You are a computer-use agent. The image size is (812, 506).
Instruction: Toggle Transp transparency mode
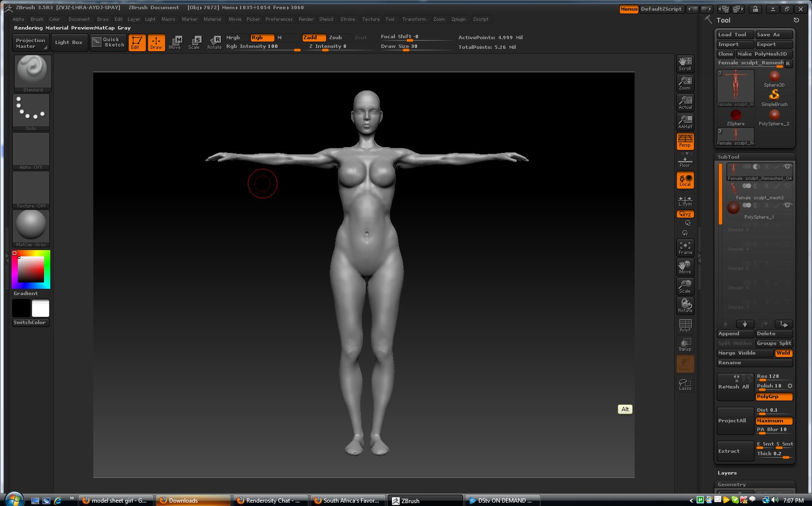click(x=685, y=344)
